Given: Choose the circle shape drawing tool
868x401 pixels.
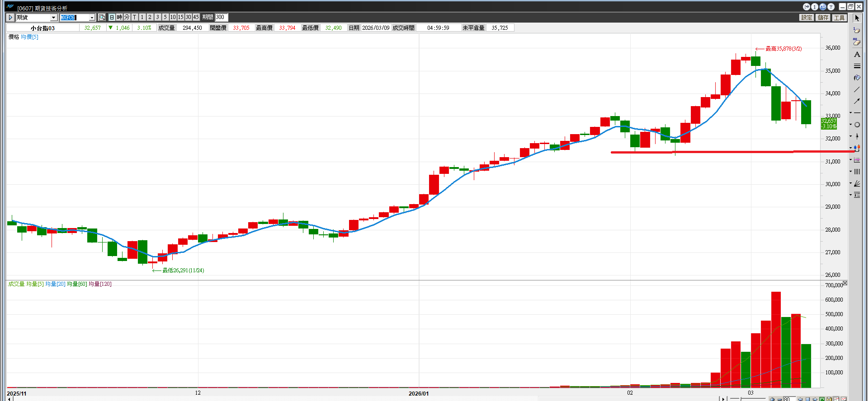Looking at the screenshot, I should 857,125.
